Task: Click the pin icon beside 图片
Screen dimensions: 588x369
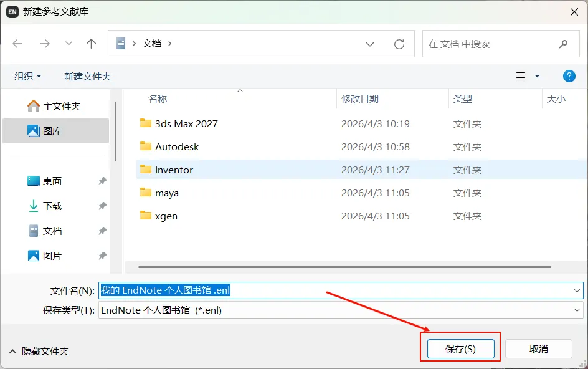Action: point(102,256)
